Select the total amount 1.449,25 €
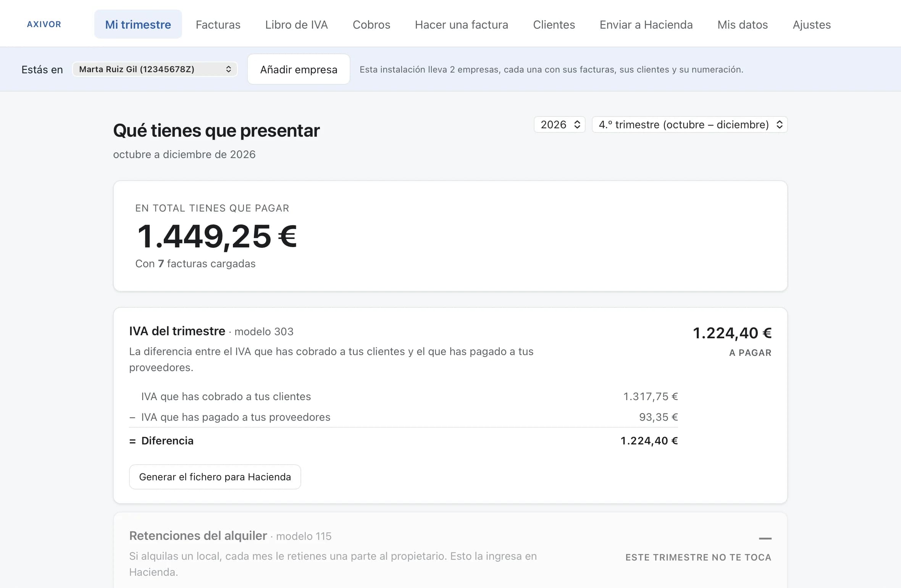This screenshot has width=901, height=588. pyautogui.click(x=217, y=236)
